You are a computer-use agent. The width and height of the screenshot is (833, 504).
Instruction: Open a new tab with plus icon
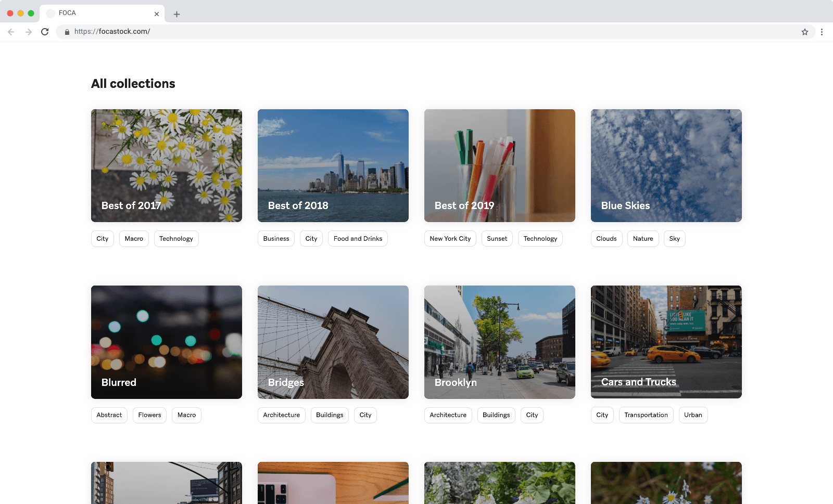click(176, 14)
